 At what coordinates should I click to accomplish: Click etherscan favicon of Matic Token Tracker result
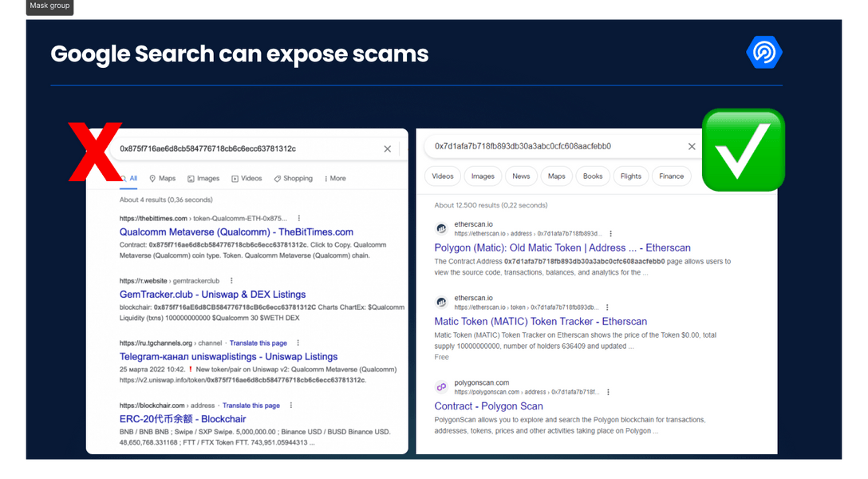pos(441,302)
